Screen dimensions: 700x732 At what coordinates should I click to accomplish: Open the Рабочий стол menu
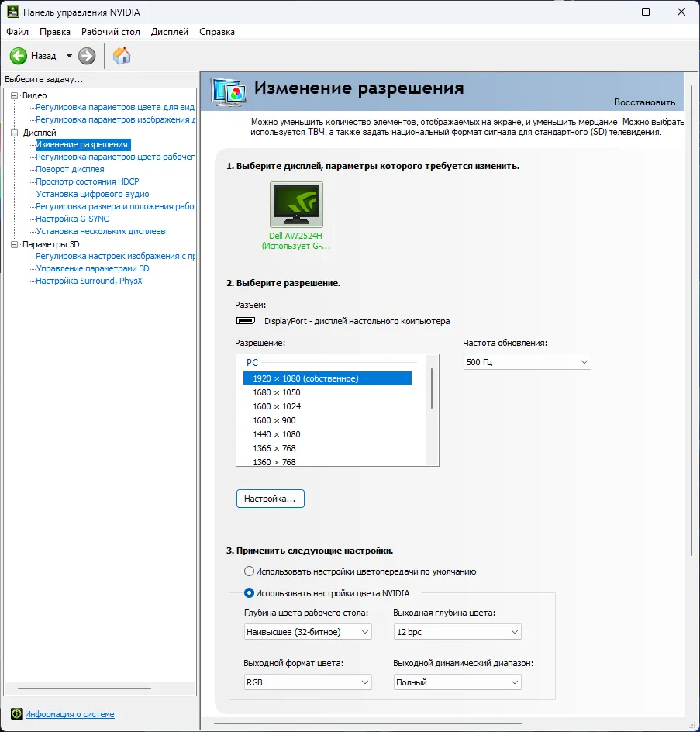[111, 32]
